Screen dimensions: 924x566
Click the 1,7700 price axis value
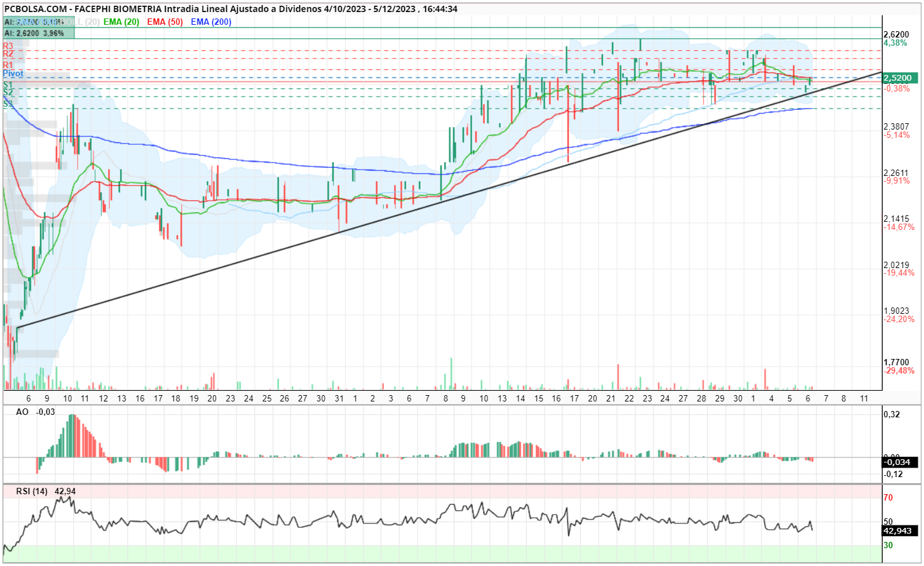click(x=896, y=362)
